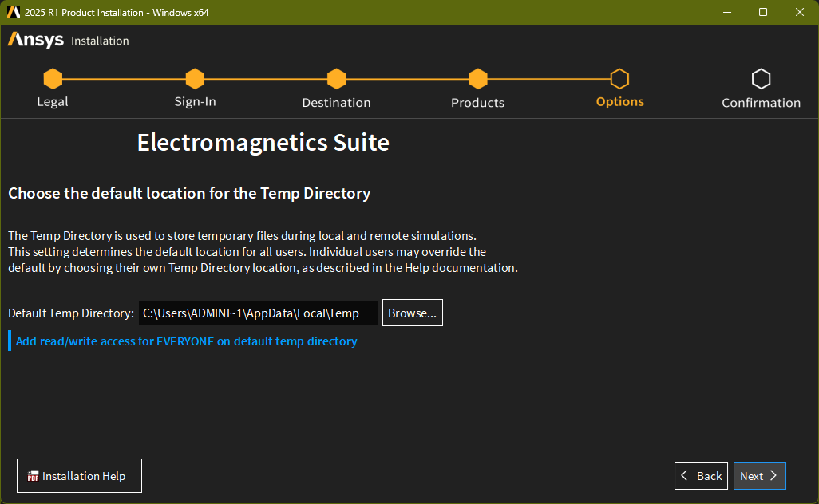Click the Products step hexagon icon
819x504 pixels.
[477, 79]
